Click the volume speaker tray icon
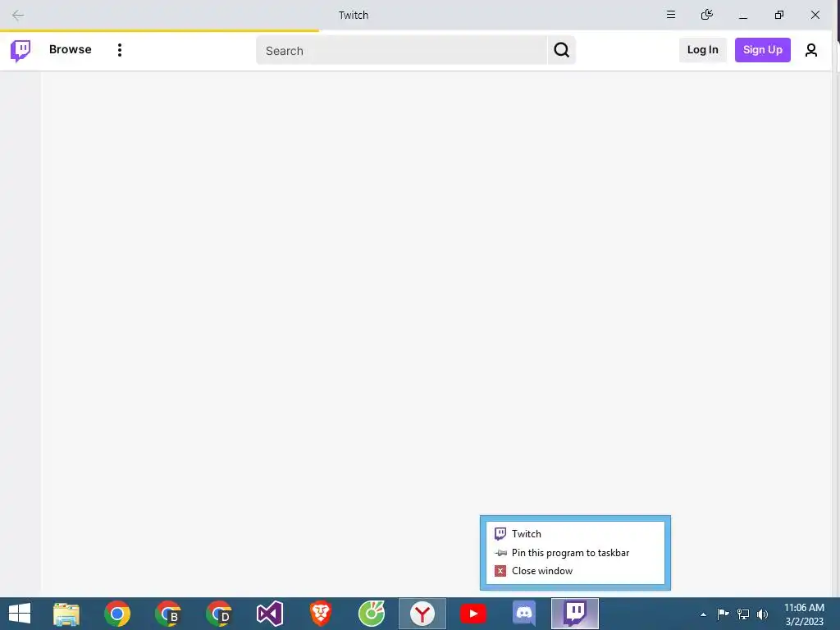 (x=762, y=614)
